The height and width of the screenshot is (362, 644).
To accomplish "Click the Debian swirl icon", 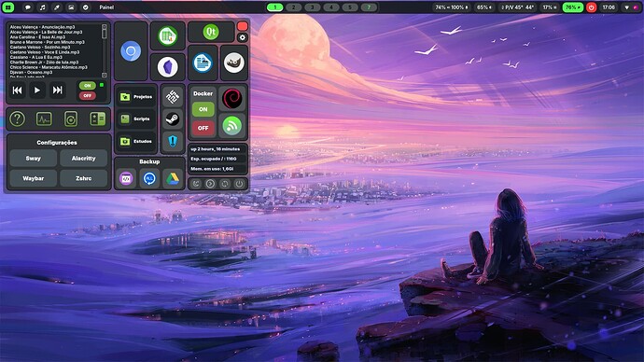I will click(x=232, y=99).
